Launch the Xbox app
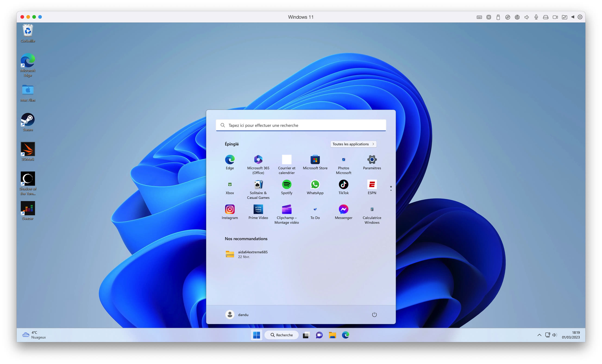Screen dimensions: 602x364 click(x=230, y=187)
